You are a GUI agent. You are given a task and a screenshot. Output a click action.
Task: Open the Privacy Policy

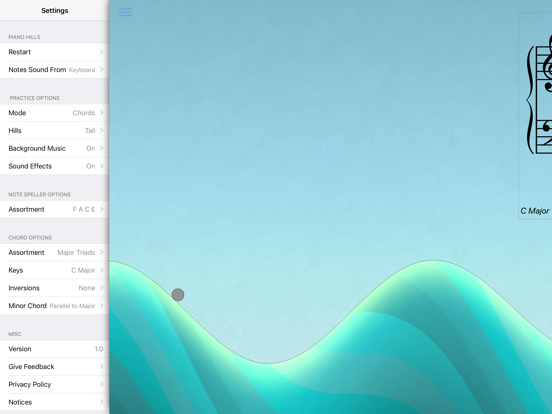[55, 384]
